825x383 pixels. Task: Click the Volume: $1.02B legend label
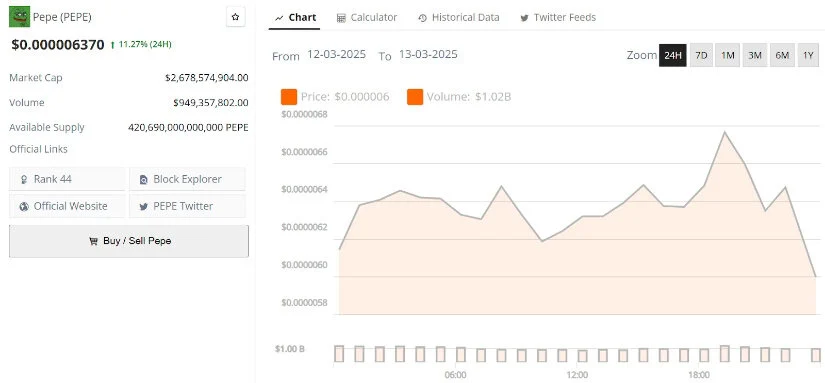pos(469,97)
